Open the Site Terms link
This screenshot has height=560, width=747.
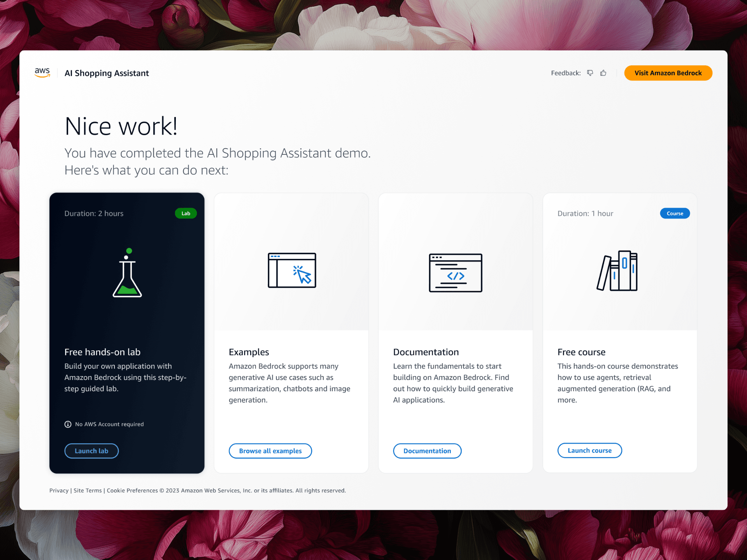point(88,490)
